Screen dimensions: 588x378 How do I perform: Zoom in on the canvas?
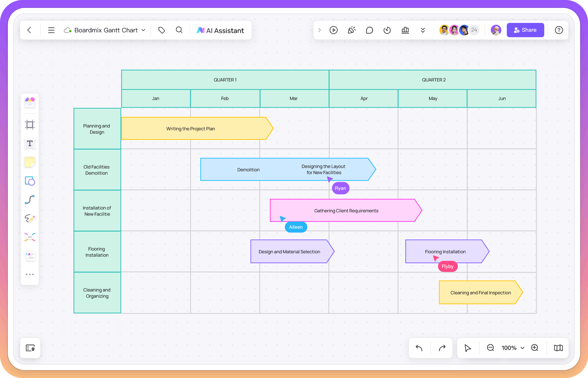click(x=534, y=348)
